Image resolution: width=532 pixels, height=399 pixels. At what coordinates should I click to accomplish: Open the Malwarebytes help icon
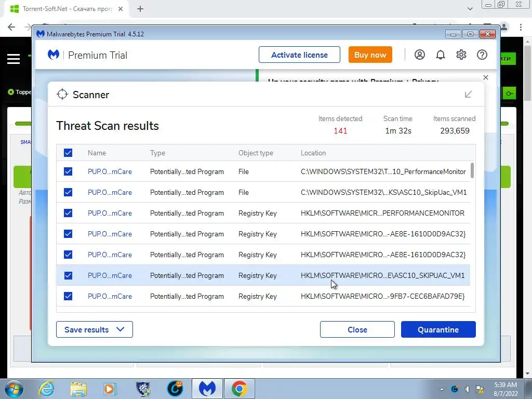[482, 55]
